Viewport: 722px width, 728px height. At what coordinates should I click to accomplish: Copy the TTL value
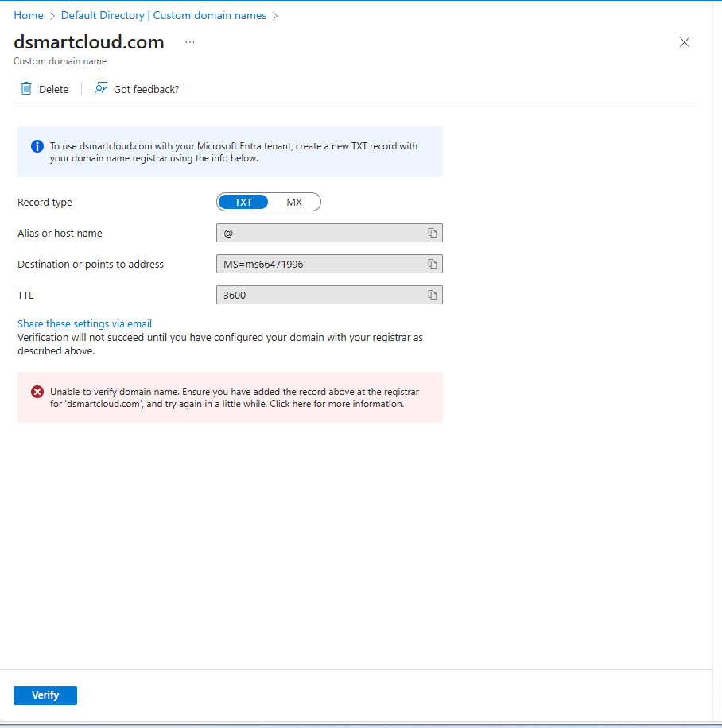tap(433, 295)
